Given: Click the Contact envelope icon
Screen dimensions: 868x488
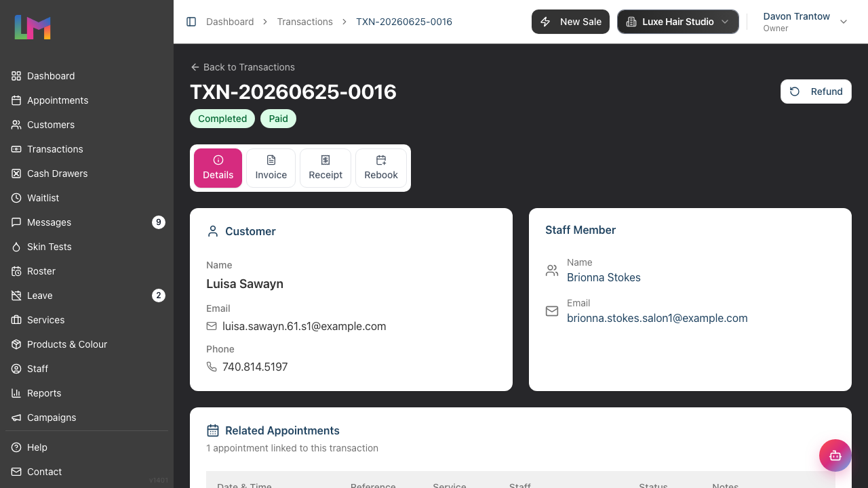Looking at the screenshot, I should click(x=16, y=472).
